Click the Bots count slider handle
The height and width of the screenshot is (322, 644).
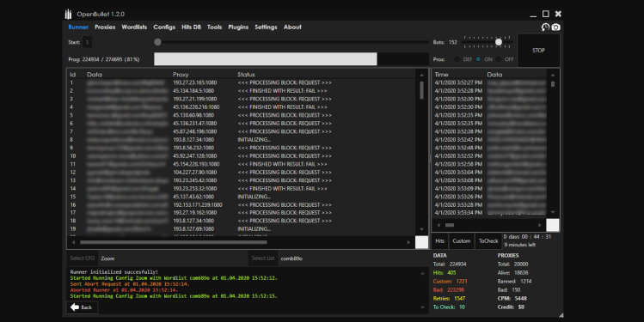(499, 42)
